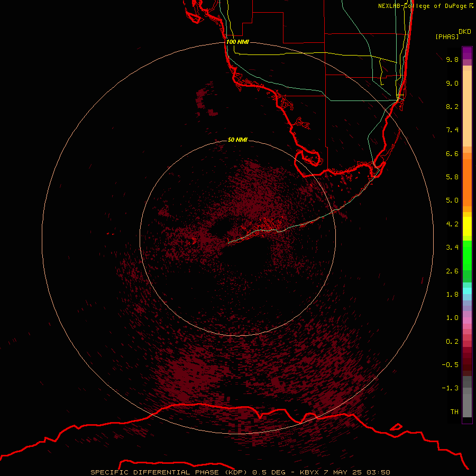
Task: Pick the light peach band of the color bar
Action: click(x=467, y=108)
